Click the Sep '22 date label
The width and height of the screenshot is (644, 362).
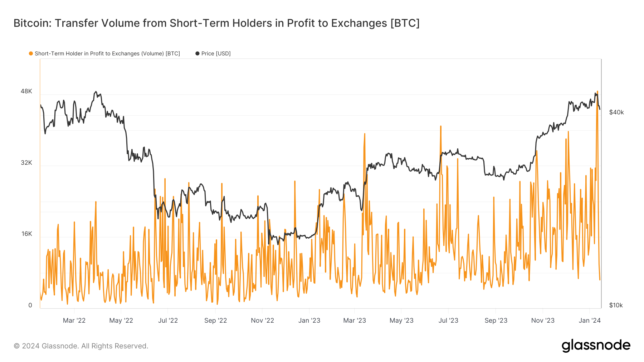point(215,321)
